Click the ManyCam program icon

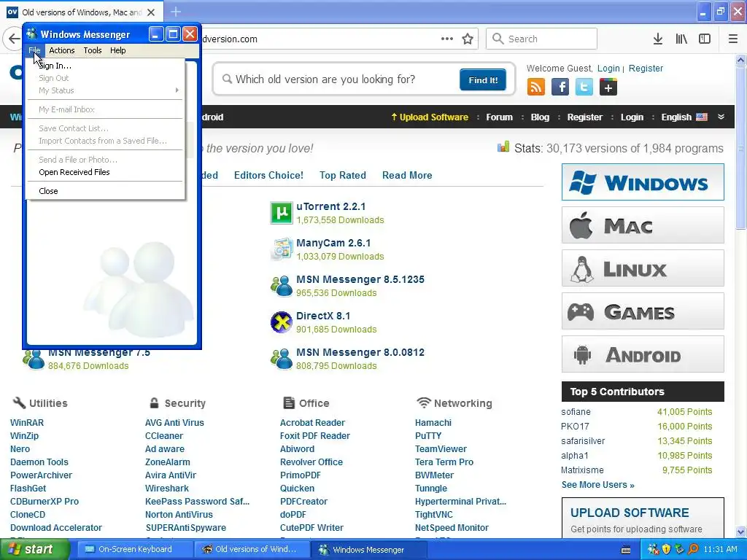tap(281, 249)
